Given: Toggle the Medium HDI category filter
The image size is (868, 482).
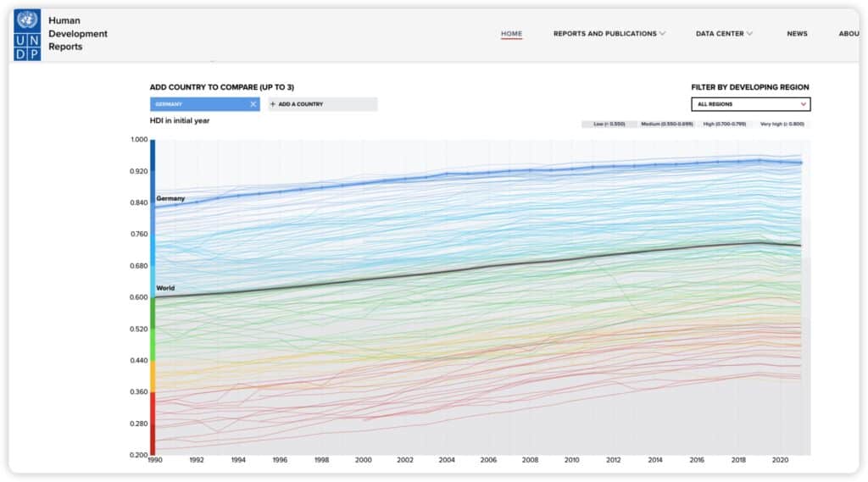Looking at the screenshot, I should pyautogui.click(x=666, y=125).
